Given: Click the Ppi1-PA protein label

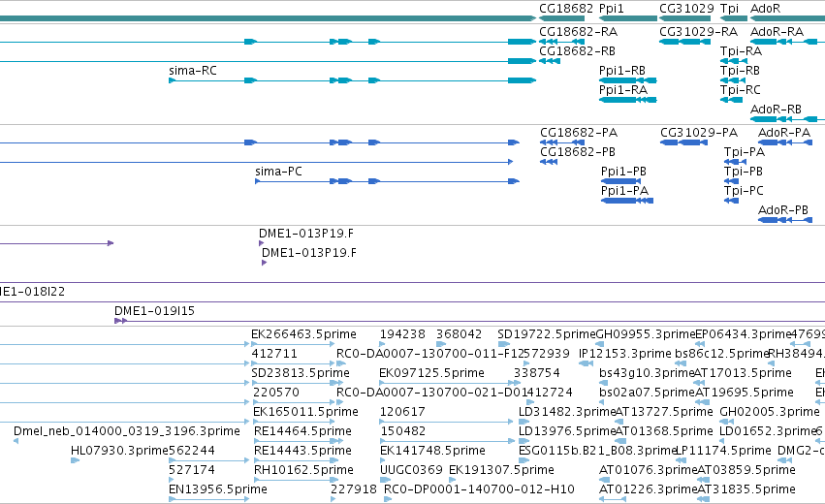Looking at the screenshot, I should click(624, 191).
